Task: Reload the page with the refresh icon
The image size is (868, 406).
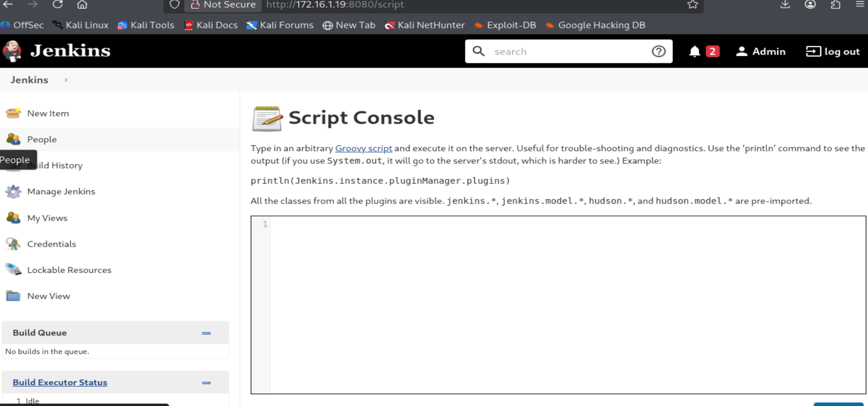Action: (x=58, y=4)
